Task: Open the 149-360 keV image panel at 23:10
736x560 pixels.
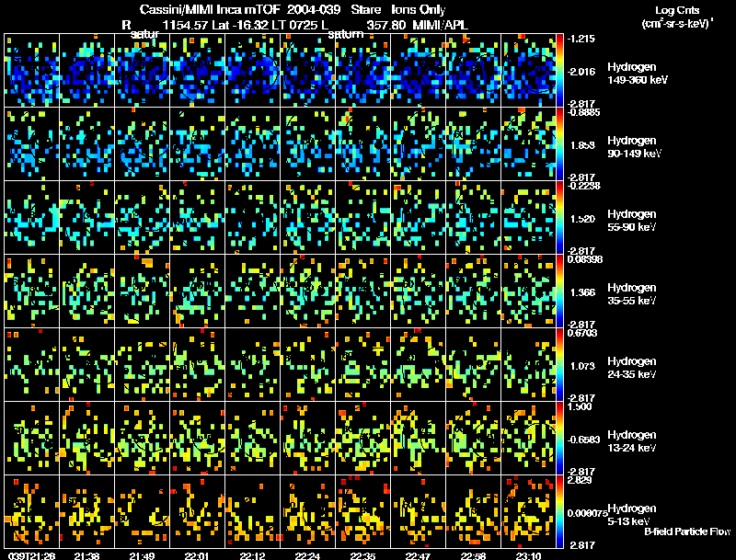Action: coord(528,71)
